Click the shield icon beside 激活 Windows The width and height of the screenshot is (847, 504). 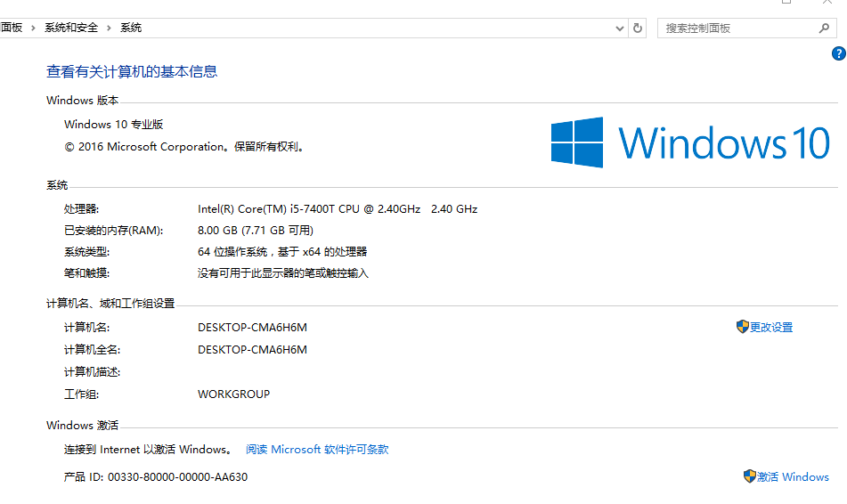point(749,476)
